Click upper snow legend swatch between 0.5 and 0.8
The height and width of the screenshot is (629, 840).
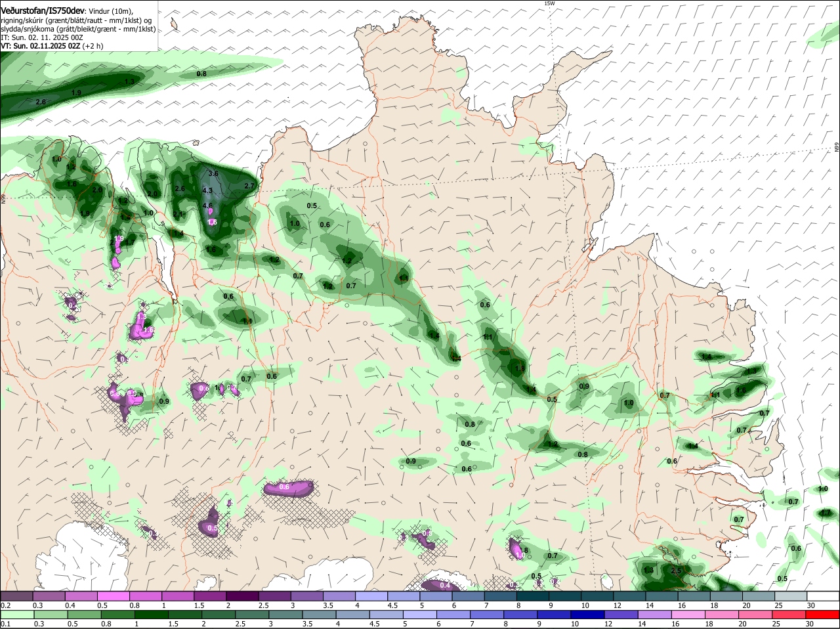[x=113, y=596]
